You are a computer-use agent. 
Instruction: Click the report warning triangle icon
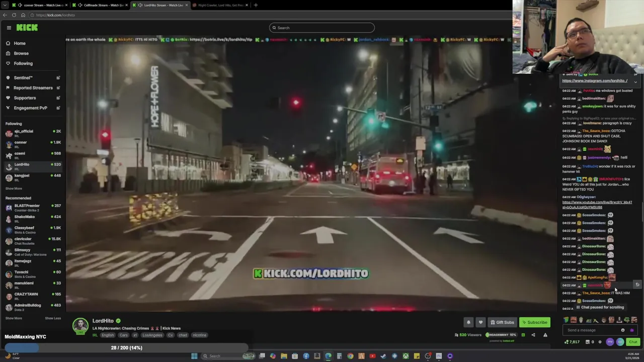pyautogui.click(x=545, y=335)
